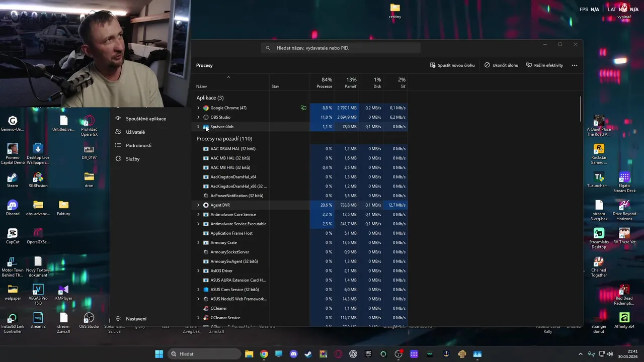Viewport: 644px width, 362px height.
Task: Click the Stav column header
Action: click(x=289, y=82)
